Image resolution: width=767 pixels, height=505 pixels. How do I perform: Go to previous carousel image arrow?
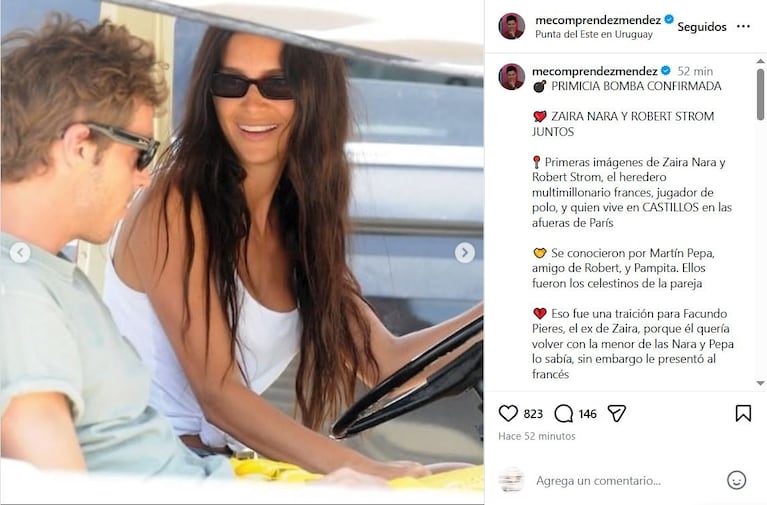[x=20, y=253]
